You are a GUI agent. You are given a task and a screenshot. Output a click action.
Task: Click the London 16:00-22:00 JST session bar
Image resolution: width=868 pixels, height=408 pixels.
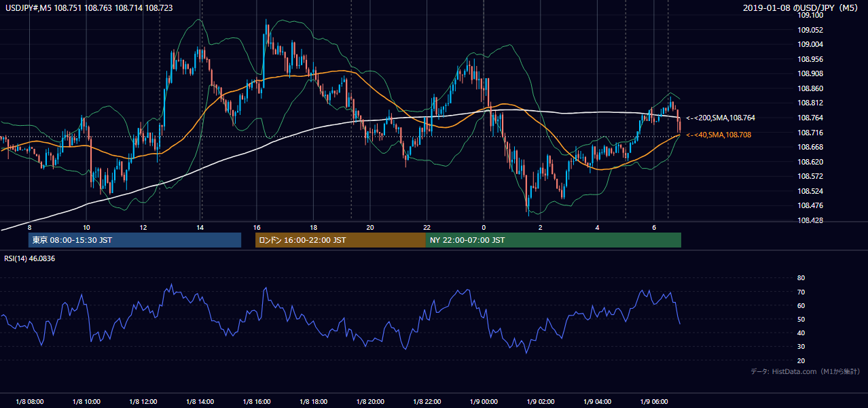coord(340,240)
